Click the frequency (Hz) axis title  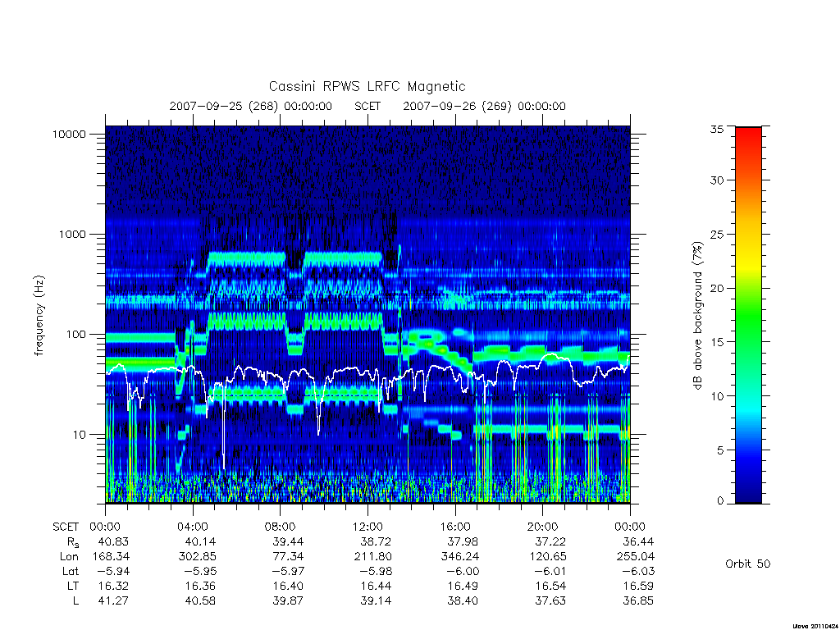pyautogui.click(x=39, y=316)
